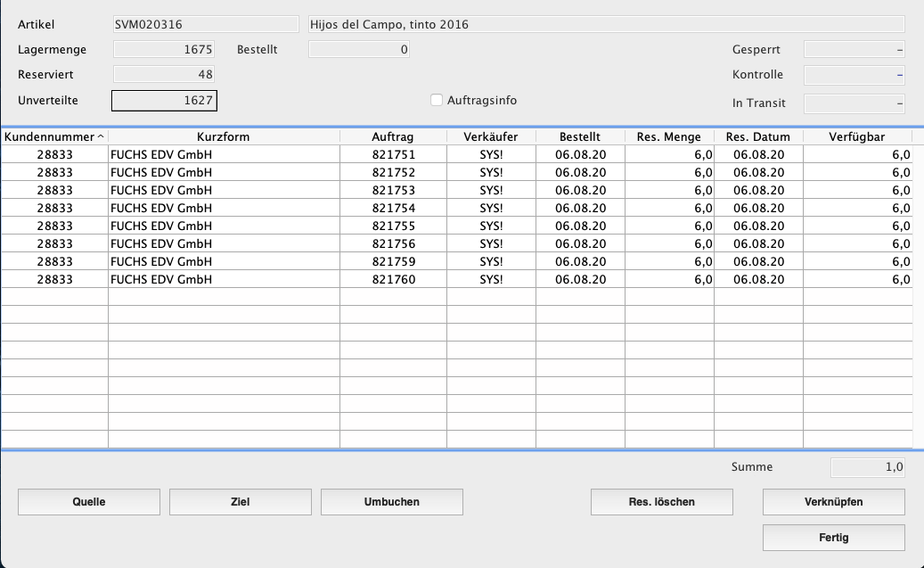Click the Unverteilte field showing 1627
This screenshot has height=568, width=924.
(x=165, y=101)
